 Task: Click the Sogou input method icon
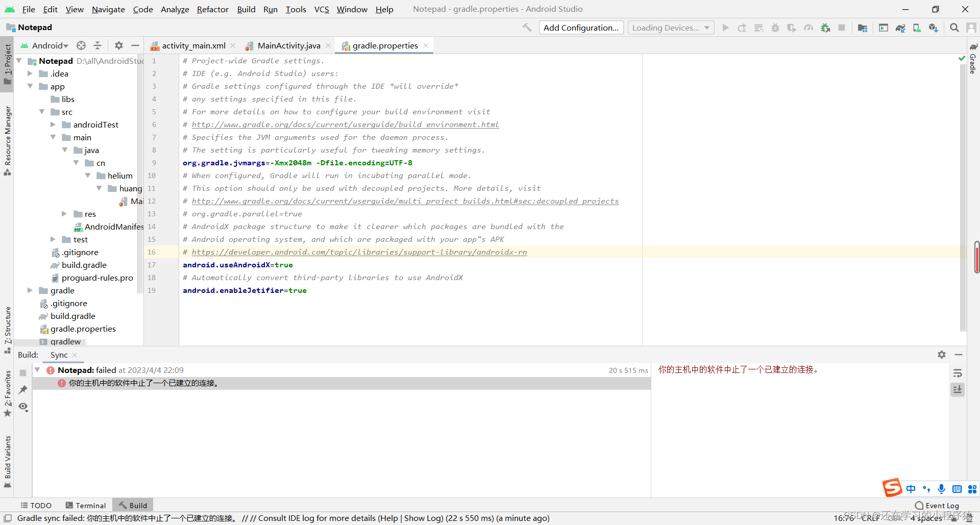point(892,488)
